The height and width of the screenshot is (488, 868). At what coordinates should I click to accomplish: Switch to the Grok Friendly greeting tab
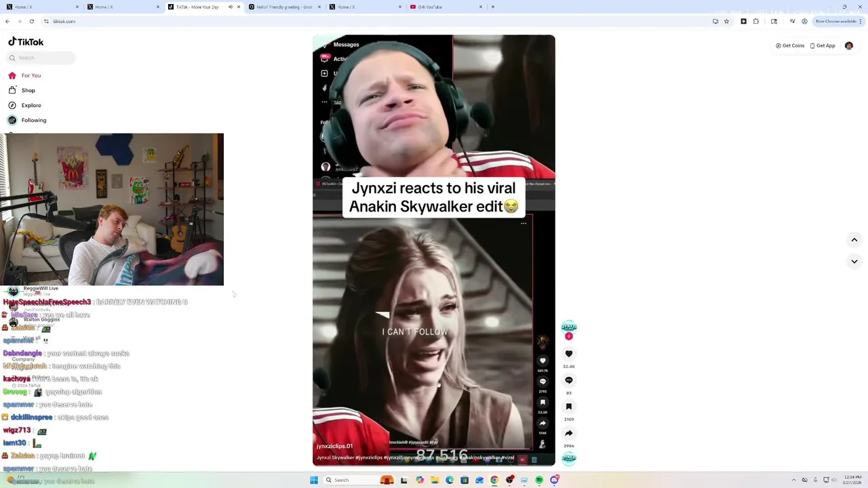[285, 7]
